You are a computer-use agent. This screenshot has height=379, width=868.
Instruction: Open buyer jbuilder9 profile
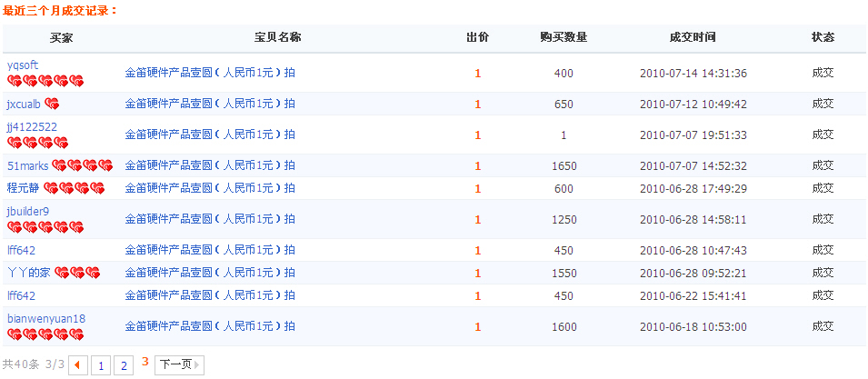(28, 212)
